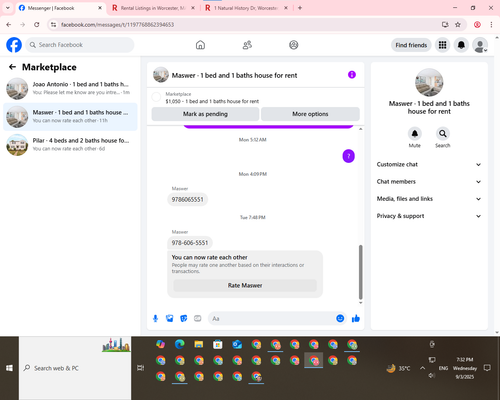Viewport: 500px width, 400px height.
Task: Mute this conversation with bell icon
Action: pyautogui.click(x=415, y=134)
